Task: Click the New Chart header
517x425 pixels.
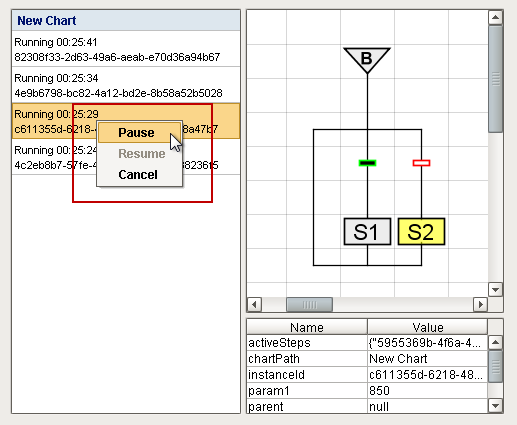Action: click(x=126, y=21)
